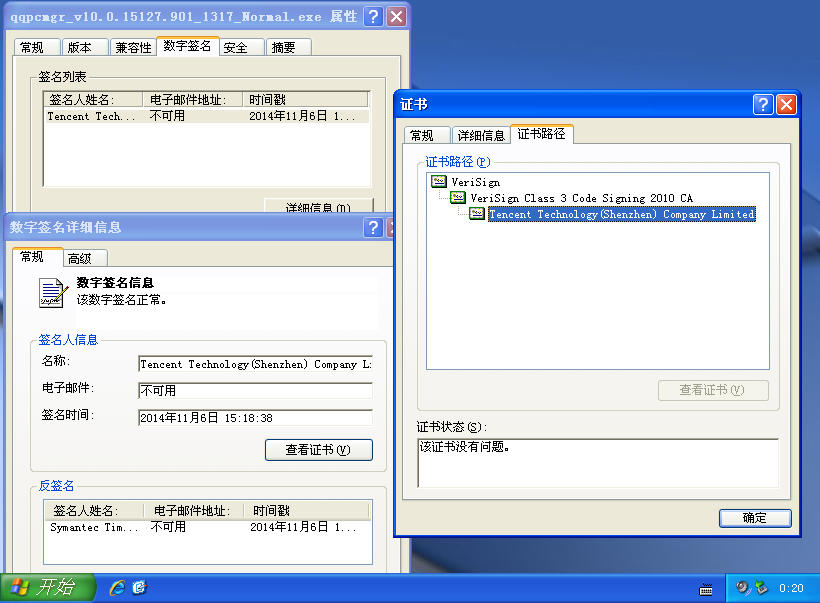This screenshot has height=603, width=820.
Task: Select the 常规 tab in 数字签名详细信息
Action: pos(37,257)
